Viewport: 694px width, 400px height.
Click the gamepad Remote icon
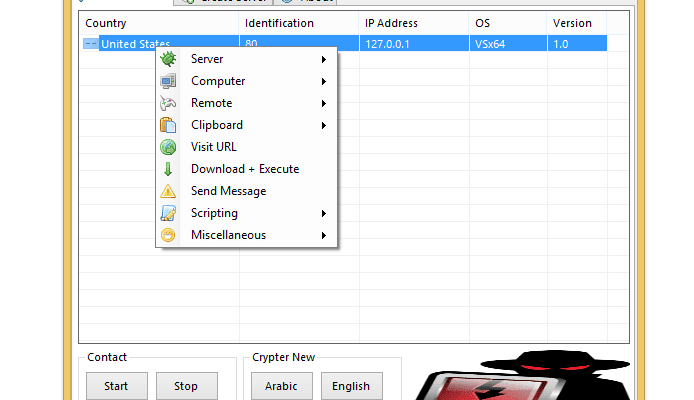point(169,103)
